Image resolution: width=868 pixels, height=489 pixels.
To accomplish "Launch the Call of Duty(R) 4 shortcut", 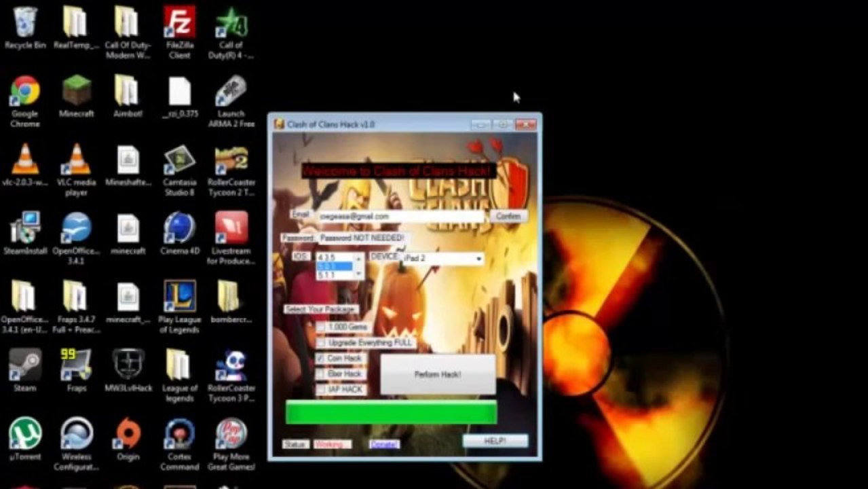I will click(x=231, y=33).
